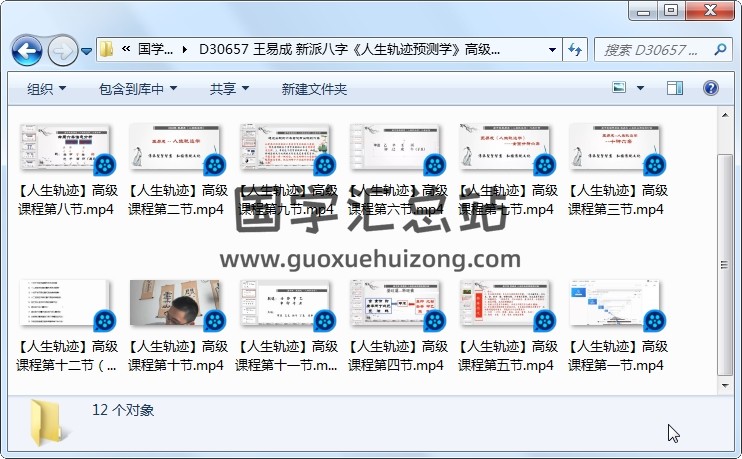Click file name 课程第五节.mp4

[x=505, y=365]
